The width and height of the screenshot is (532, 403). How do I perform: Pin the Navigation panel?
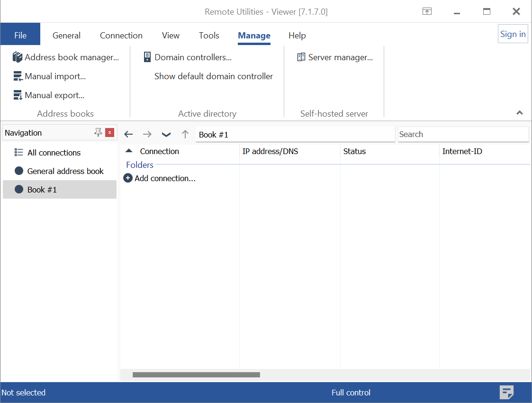pyautogui.click(x=98, y=133)
